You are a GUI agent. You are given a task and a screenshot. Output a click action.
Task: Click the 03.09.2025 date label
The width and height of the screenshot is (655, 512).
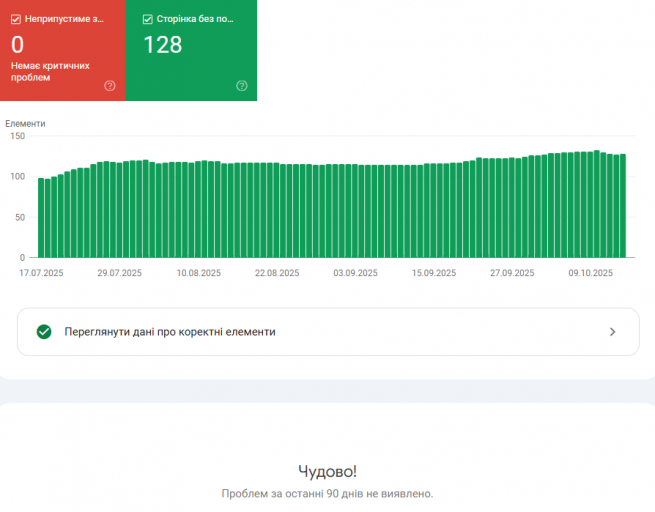pyautogui.click(x=355, y=273)
